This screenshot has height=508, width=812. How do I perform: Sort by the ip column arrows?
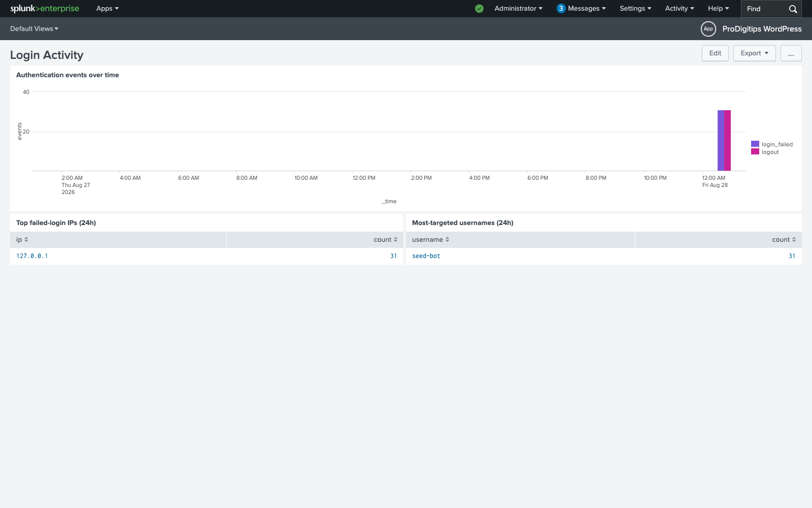click(26, 240)
